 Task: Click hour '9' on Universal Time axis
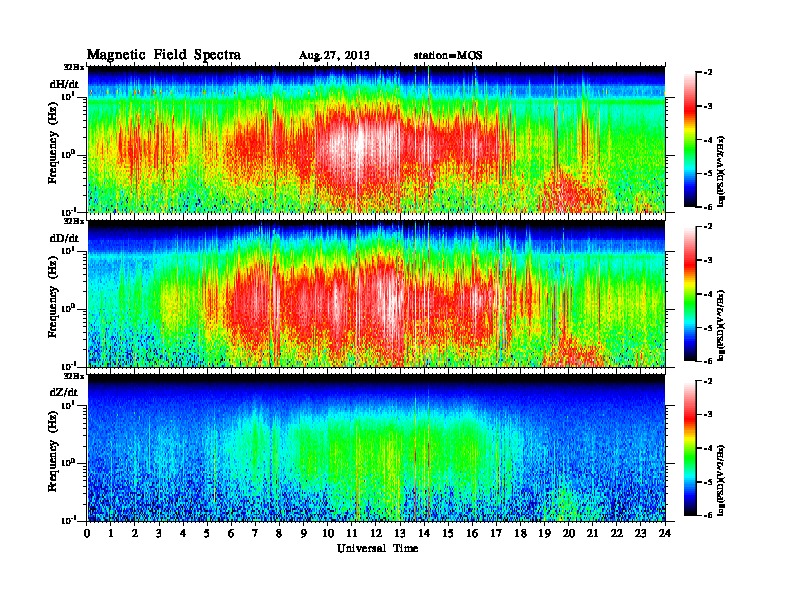[x=304, y=533]
